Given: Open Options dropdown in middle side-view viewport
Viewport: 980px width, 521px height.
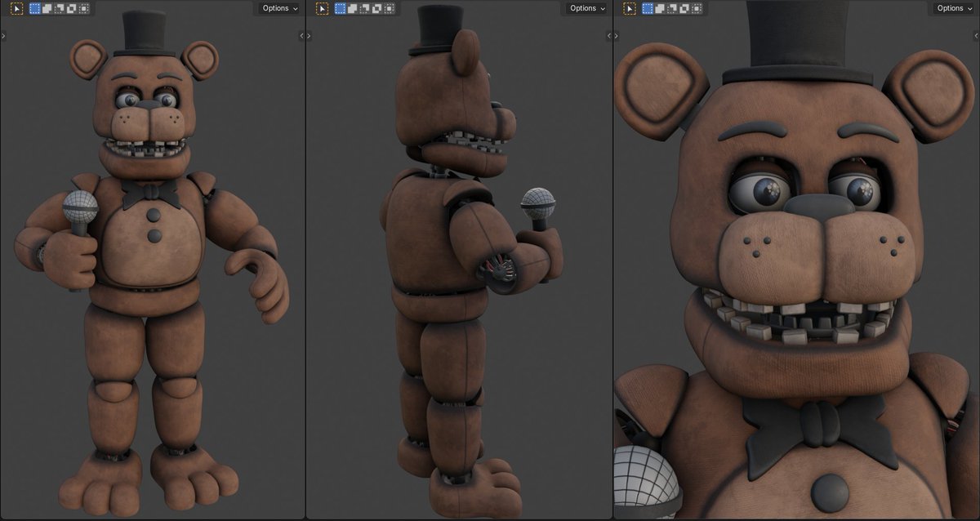Looking at the screenshot, I should (587, 8).
